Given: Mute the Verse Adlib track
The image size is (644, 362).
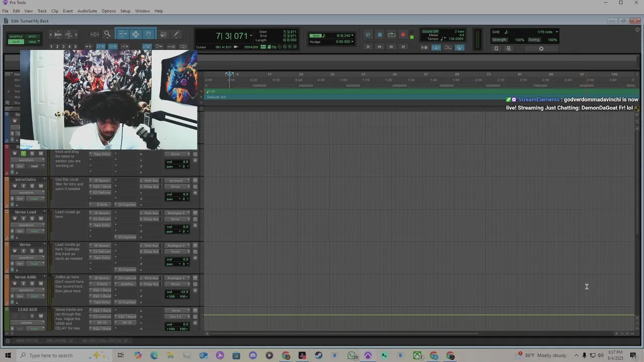Looking at the screenshot, I should (41, 284).
